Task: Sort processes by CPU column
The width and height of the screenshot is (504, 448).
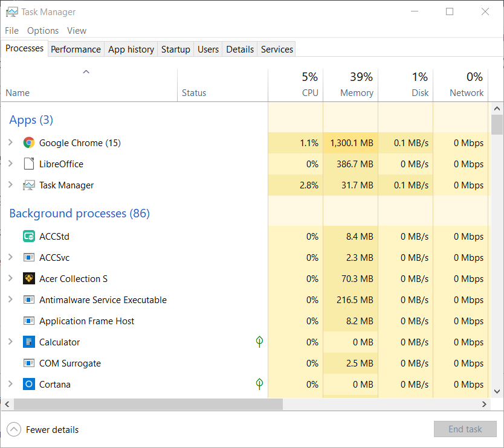Action: click(296, 85)
